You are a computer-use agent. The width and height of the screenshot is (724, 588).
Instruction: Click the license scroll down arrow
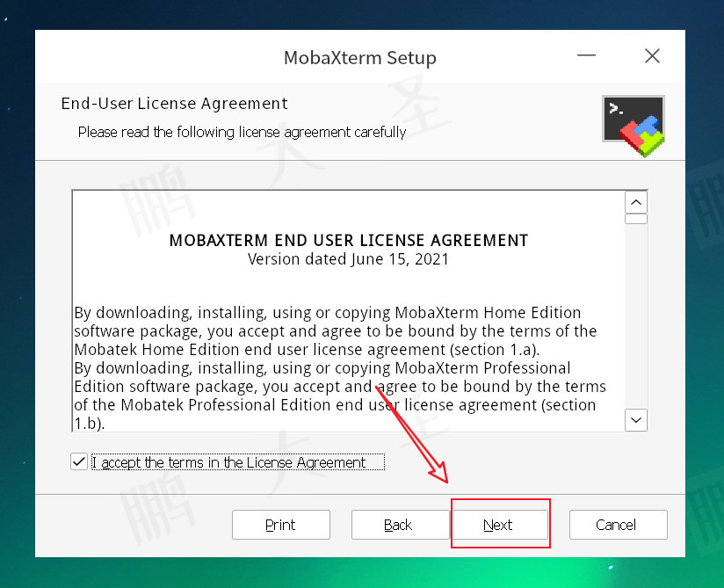point(636,420)
